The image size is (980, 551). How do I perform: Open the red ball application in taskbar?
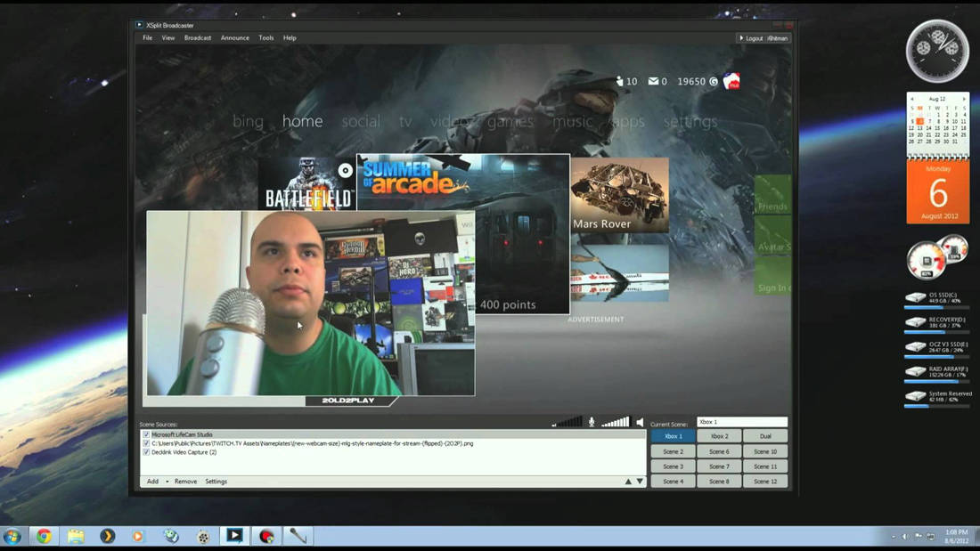point(267,536)
